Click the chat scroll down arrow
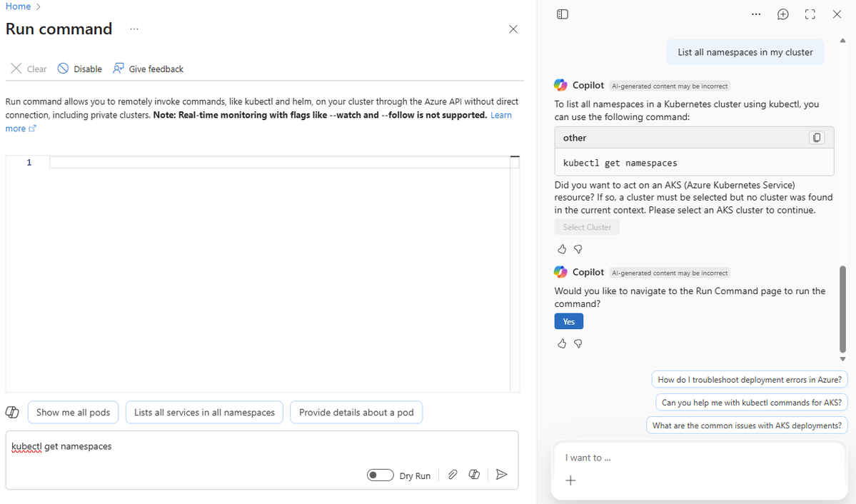The width and height of the screenshot is (856, 504). 842,359
